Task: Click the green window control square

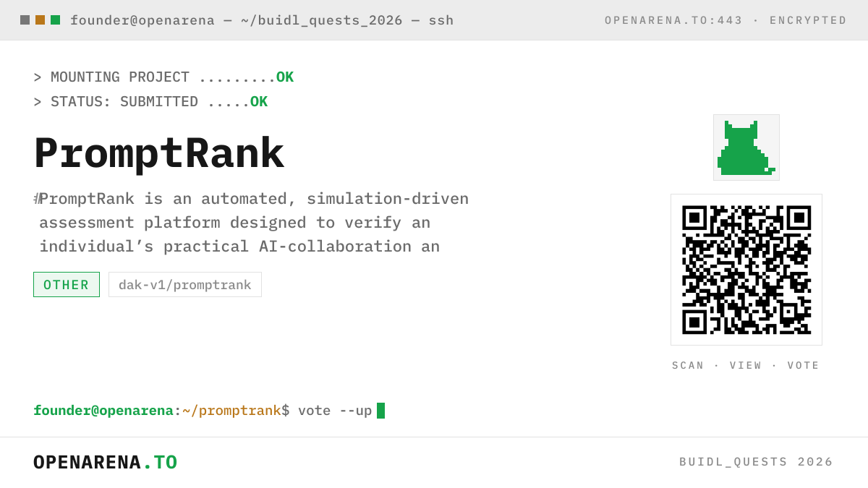Action: (x=55, y=20)
